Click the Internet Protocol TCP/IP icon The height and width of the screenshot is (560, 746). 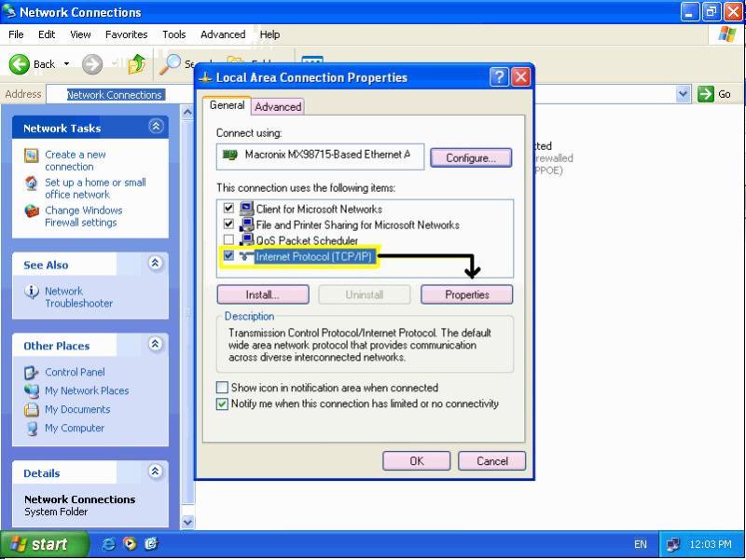point(246,256)
